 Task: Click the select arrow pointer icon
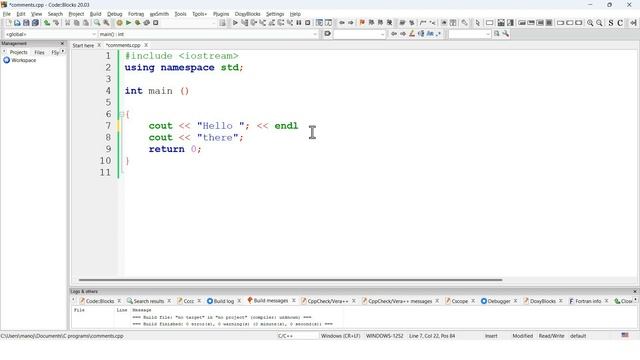click(x=478, y=23)
